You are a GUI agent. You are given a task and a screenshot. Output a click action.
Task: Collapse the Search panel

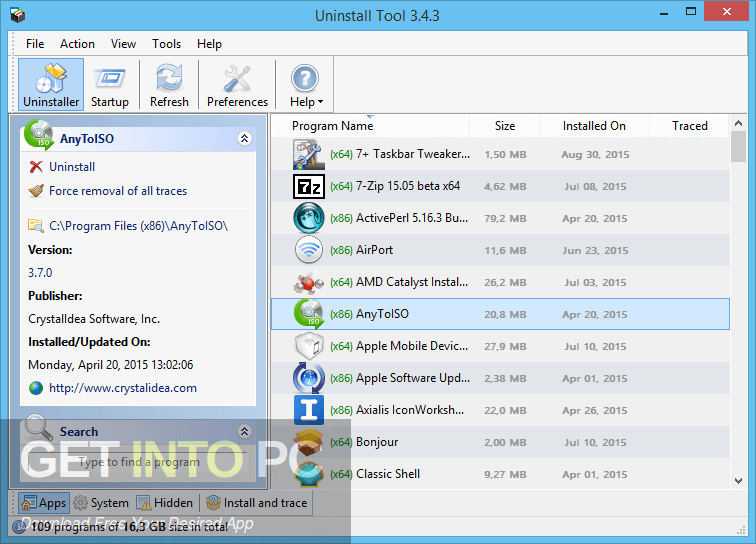tap(244, 431)
